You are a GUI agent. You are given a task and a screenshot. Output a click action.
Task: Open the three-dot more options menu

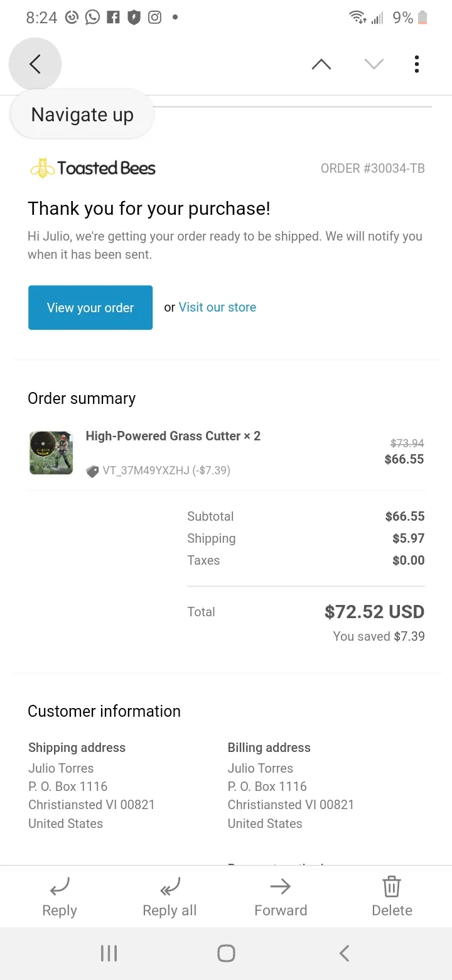click(x=417, y=64)
